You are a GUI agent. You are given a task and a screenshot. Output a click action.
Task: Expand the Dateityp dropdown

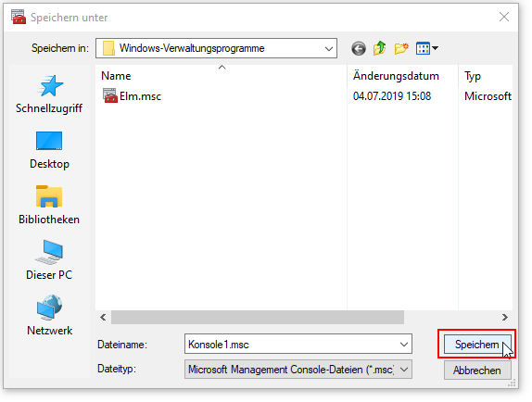click(x=298, y=370)
